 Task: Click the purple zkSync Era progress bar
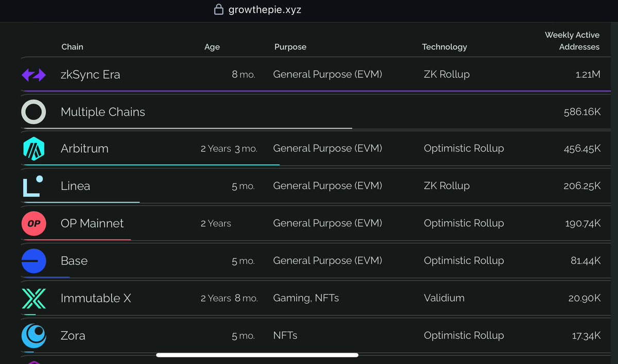tap(317, 91)
